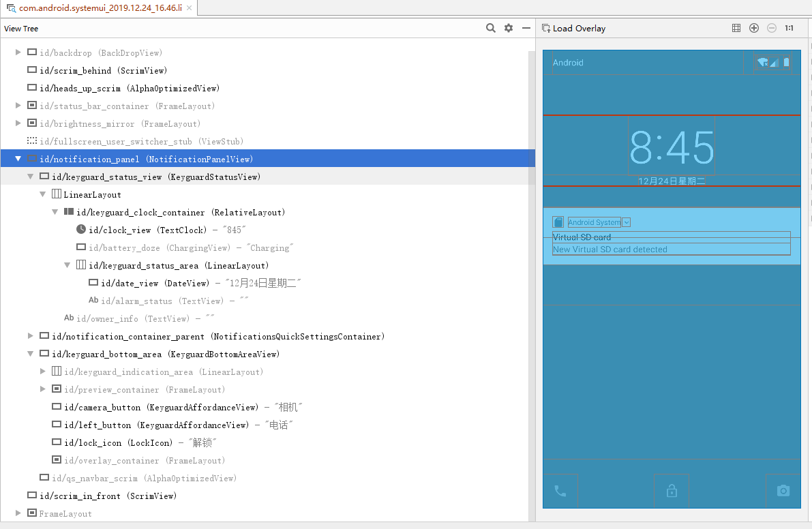The height and width of the screenshot is (529, 812).
Task: Collapse id/keyguard_bottom_area node
Action: coord(31,354)
